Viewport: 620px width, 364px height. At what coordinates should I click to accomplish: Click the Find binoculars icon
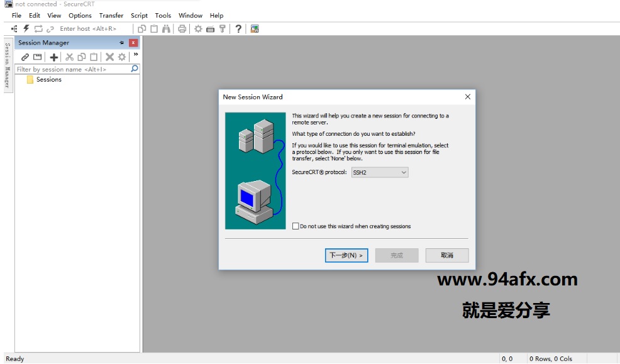(x=166, y=29)
